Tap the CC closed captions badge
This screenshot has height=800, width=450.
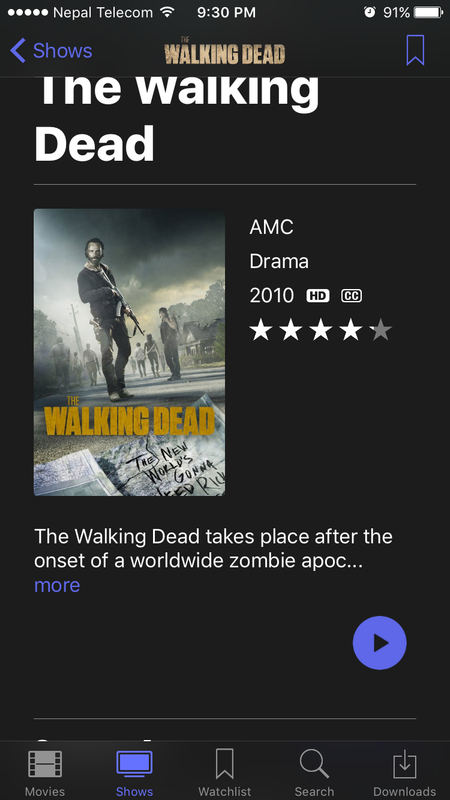[x=351, y=296]
